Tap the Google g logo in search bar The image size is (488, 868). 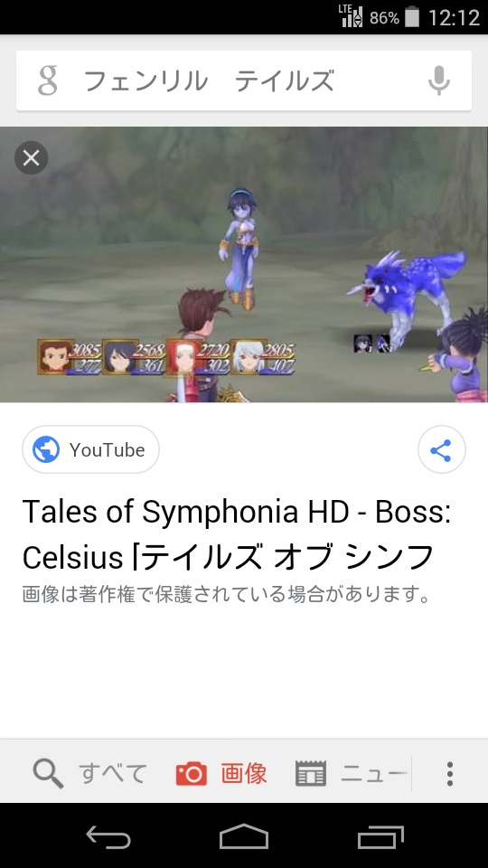point(48,80)
